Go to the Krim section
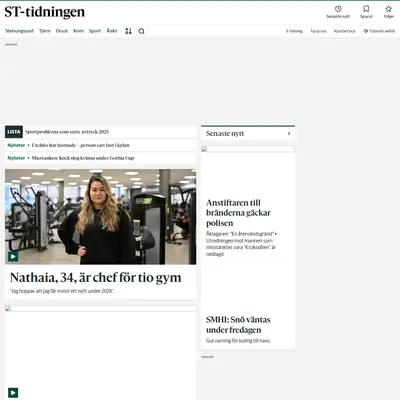400x400 pixels. click(x=78, y=31)
